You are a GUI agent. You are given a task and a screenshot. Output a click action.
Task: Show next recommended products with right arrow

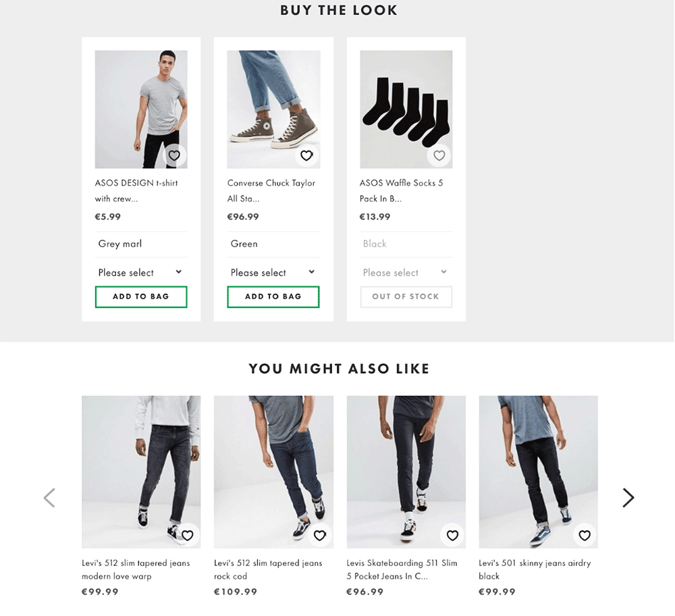[x=628, y=498]
